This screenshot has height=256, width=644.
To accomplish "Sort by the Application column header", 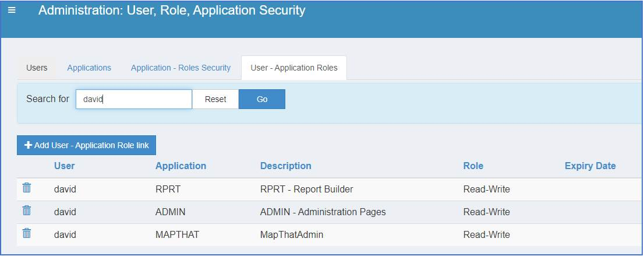I will 181,166.
